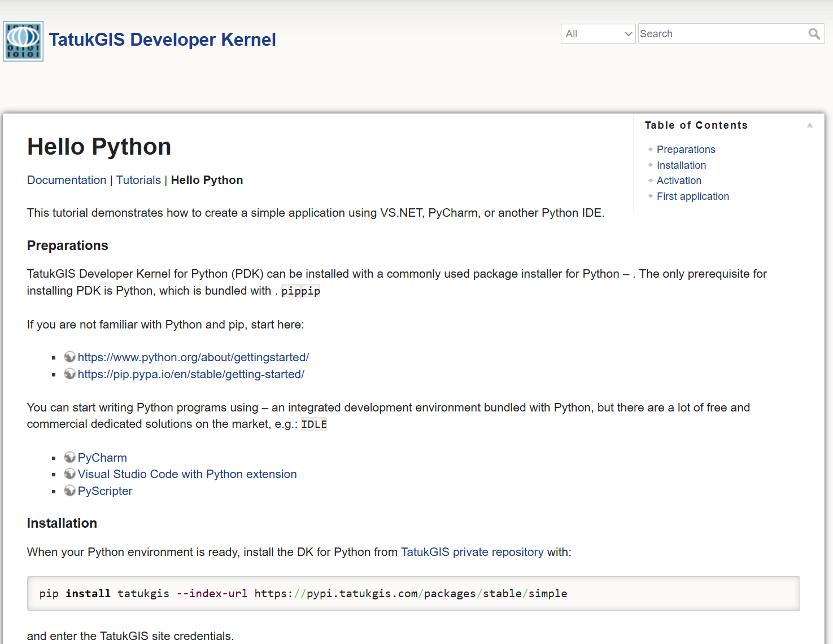
Task: Jump to Preparations in Table of Contents
Action: 686,150
